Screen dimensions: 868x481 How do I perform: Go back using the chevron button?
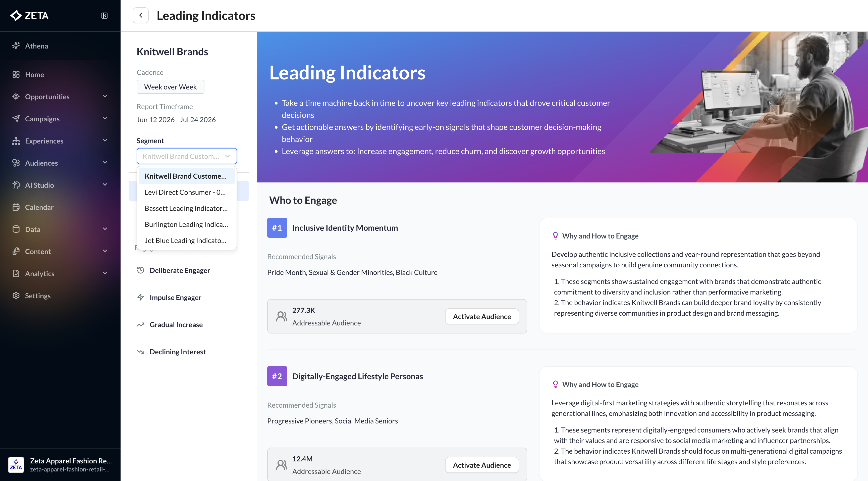140,15
